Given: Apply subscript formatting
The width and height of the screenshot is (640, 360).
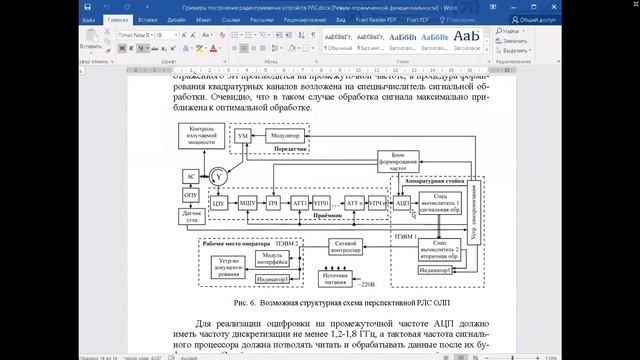Looking at the screenshot, I should 164,49.
